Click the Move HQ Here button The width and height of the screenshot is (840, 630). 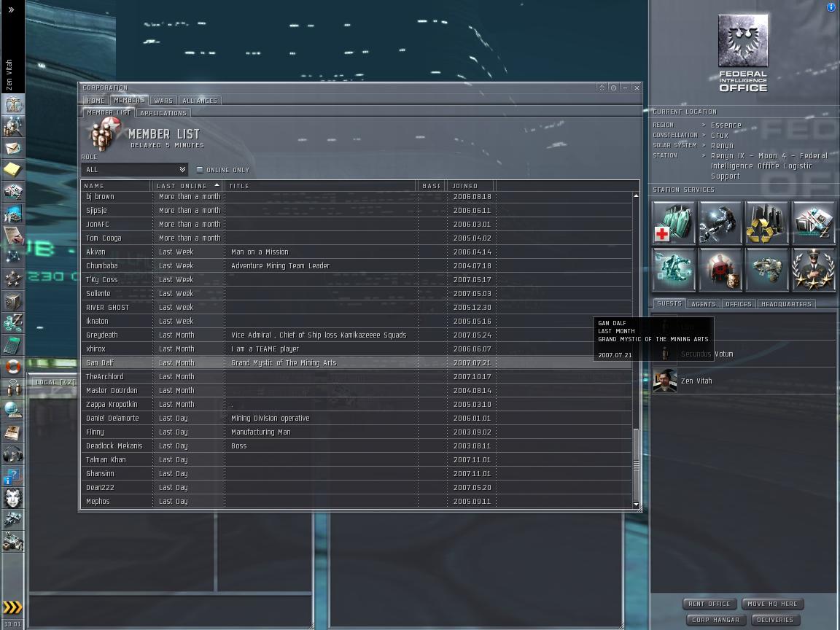[772, 604]
